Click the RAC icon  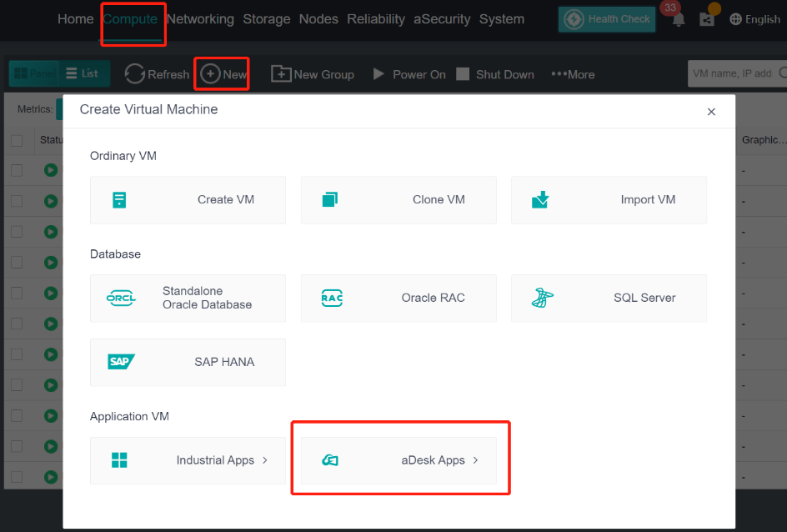coord(332,299)
